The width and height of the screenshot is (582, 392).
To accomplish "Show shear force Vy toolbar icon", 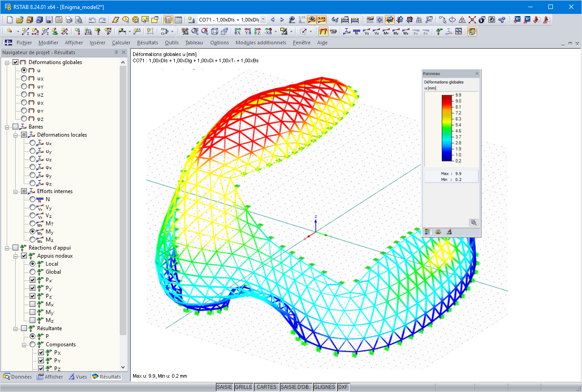I will [366, 31].
